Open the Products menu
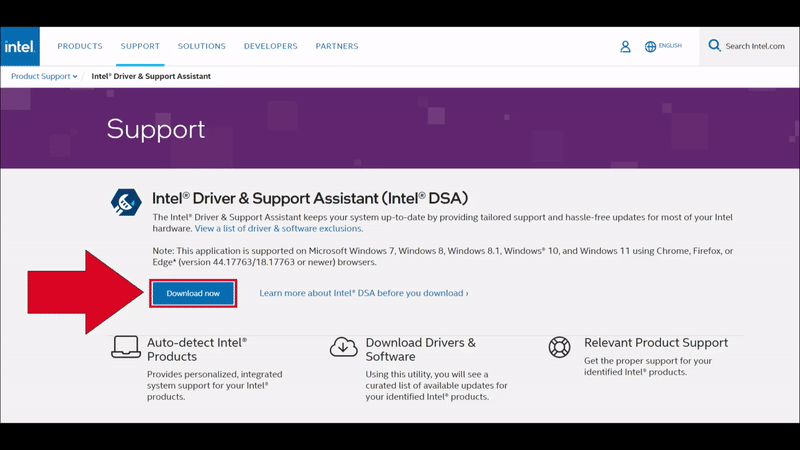 pos(80,46)
